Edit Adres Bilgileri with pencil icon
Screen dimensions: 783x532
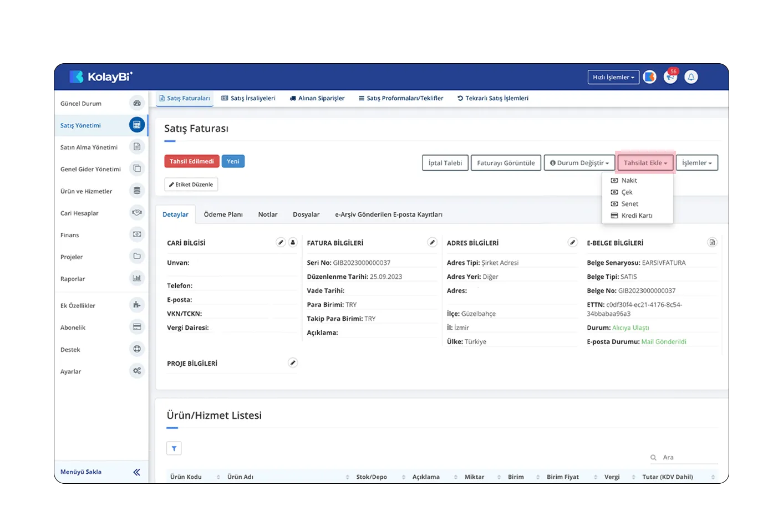573,242
